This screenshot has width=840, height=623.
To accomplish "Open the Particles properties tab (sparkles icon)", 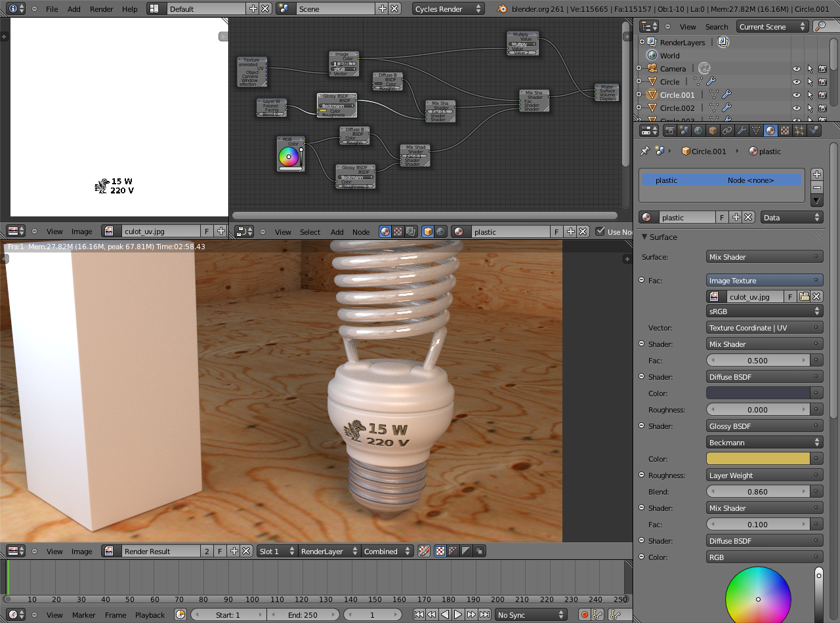I will point(799,131).
